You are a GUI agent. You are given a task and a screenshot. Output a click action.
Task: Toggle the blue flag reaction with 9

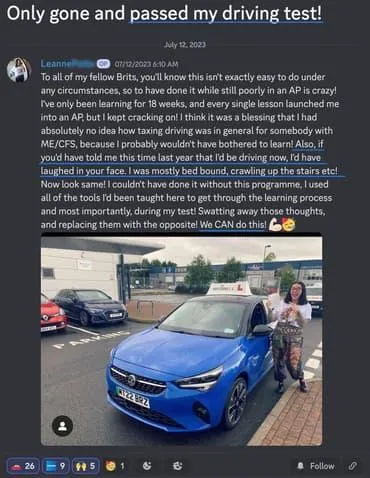coord(56,466)
